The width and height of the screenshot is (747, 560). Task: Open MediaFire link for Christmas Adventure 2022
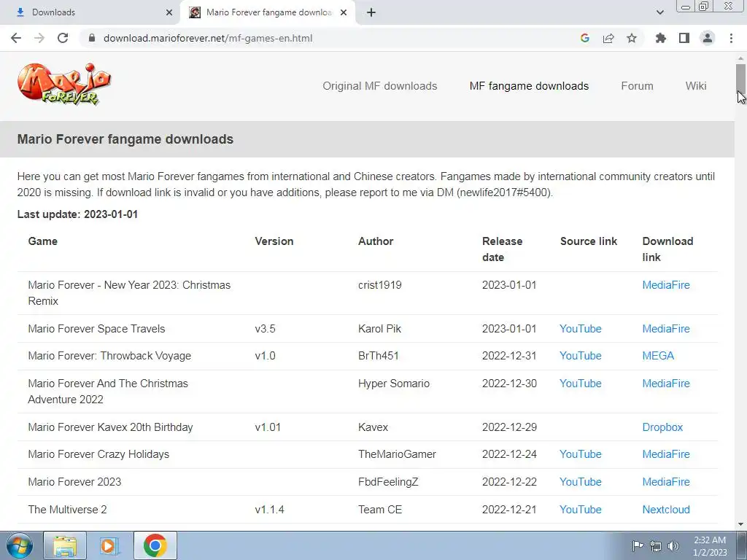pyautogui.click(x=665, y=384)
